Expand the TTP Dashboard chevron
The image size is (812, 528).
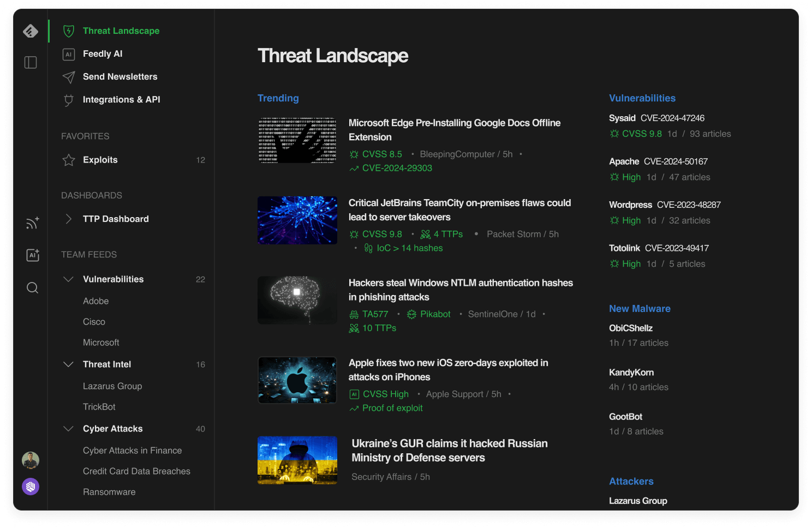68,219
